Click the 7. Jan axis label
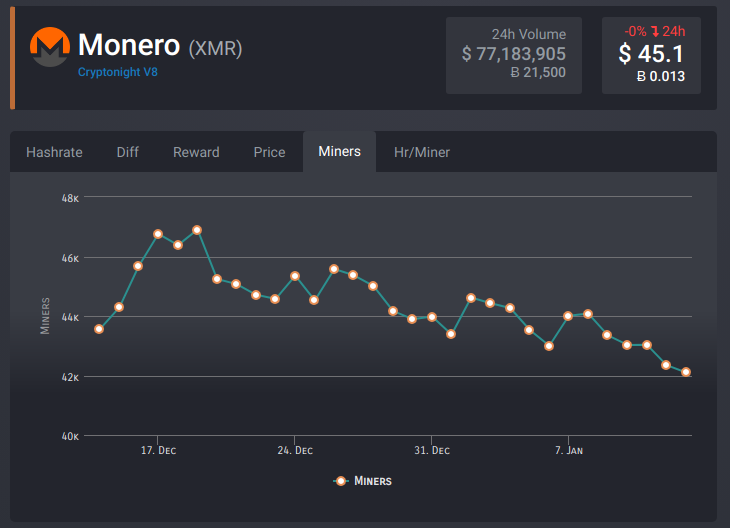730x528 pixels. coord(569,451)
